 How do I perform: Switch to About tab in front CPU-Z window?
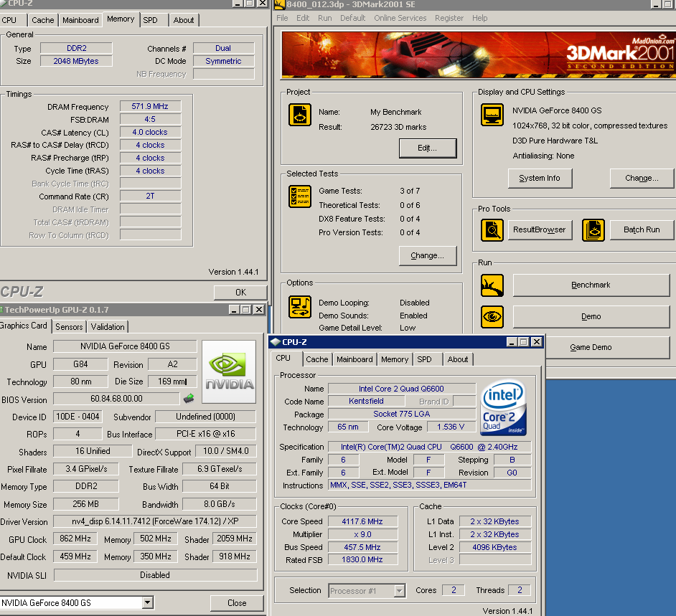pos(457,359)
